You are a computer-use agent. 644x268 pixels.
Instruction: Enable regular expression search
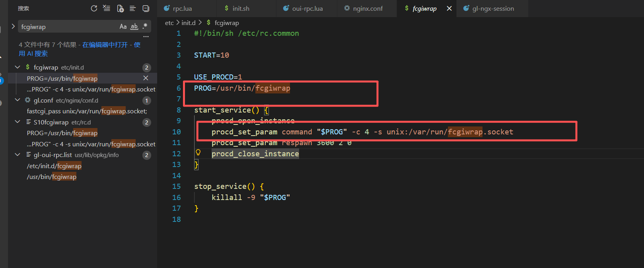[145, 27]
